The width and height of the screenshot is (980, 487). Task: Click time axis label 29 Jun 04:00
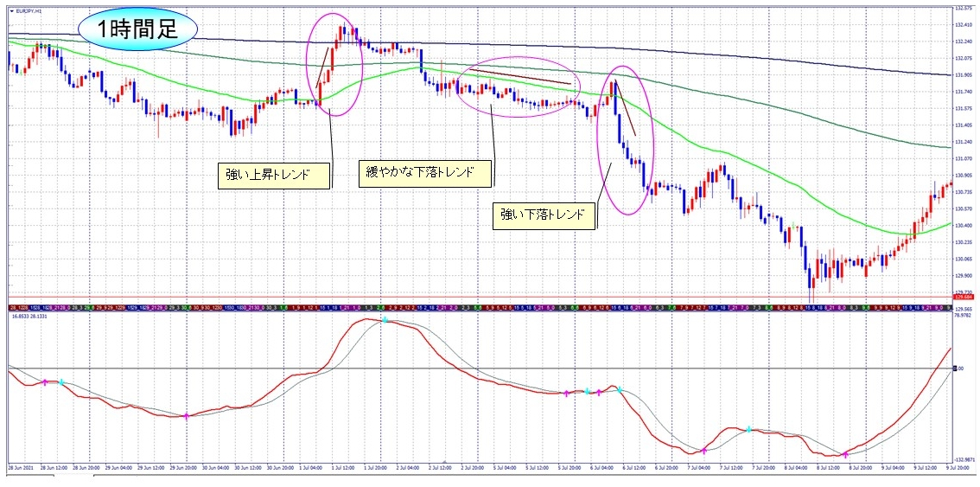(118, 467)
